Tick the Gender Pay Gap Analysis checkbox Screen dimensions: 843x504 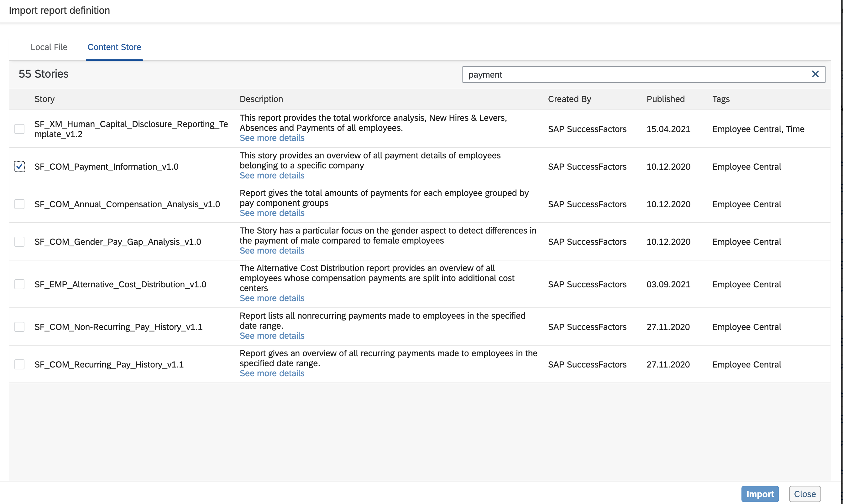19,242
